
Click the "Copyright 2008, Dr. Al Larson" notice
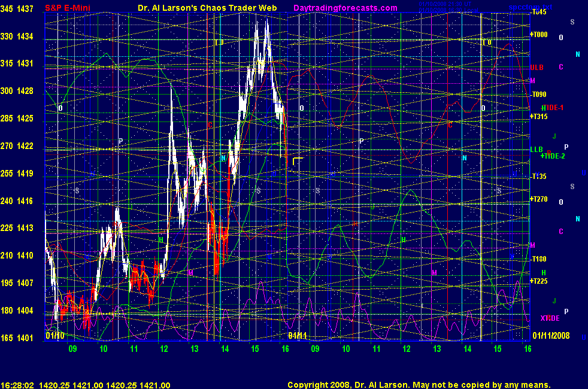point(348,385)
